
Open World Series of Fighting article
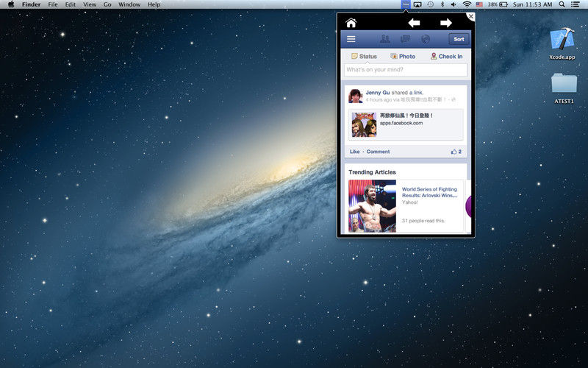[x=430, y=192]
